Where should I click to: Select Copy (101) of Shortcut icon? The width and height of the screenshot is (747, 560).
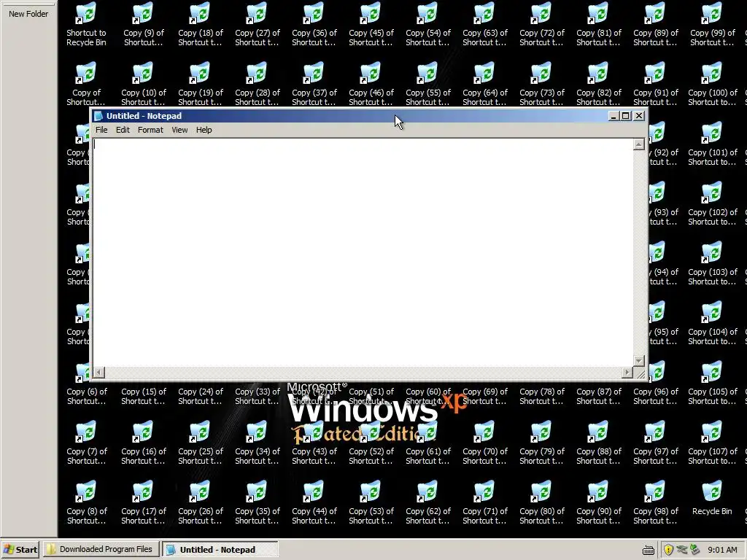(x=713, y=144)
